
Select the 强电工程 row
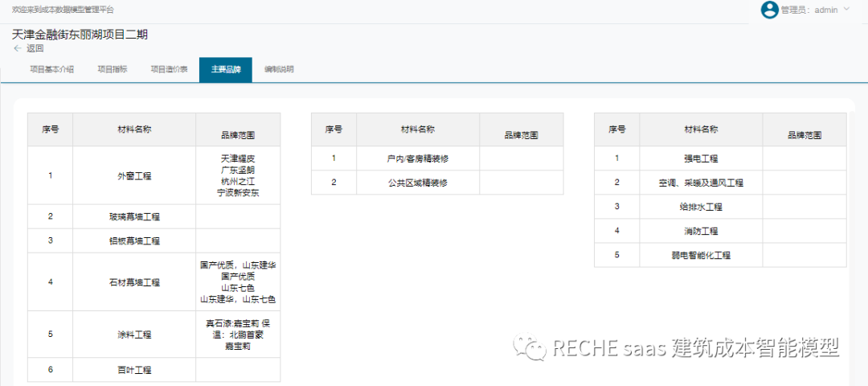(x=701, y=158)
